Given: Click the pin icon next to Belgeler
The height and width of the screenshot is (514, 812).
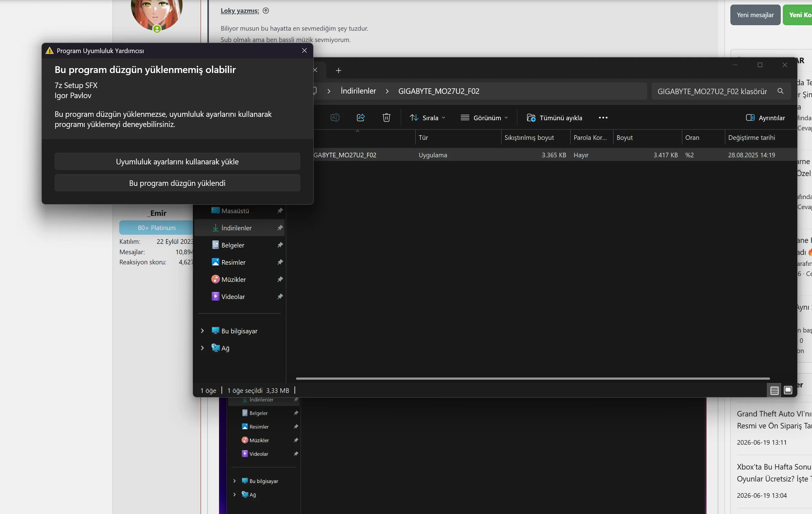Looking at the screenshot, I should coord(280,245).
